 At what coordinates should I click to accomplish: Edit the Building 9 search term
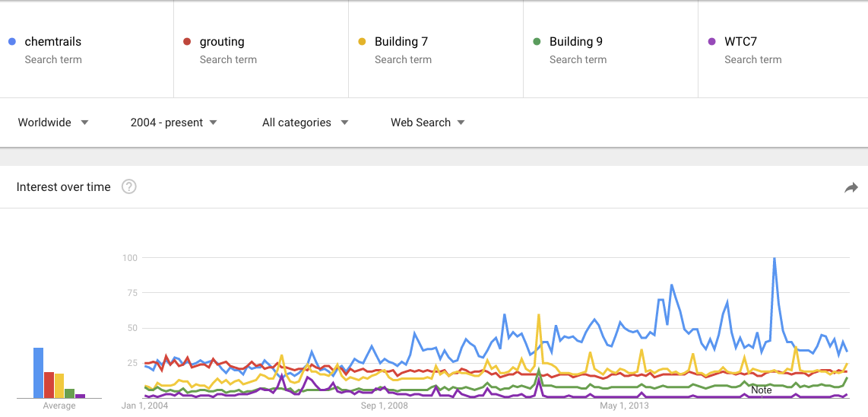pos(576,42)
